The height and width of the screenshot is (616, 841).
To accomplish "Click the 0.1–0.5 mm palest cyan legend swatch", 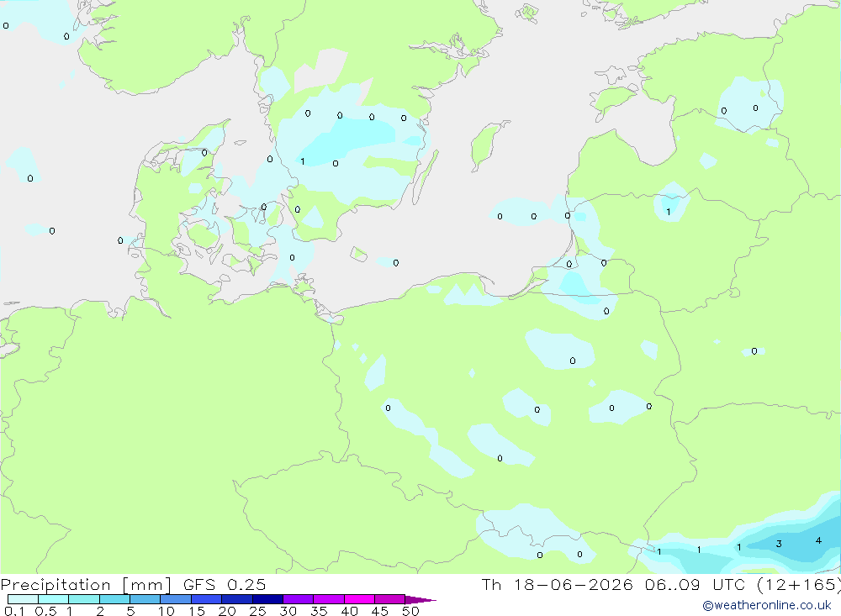I will point(23,599).
